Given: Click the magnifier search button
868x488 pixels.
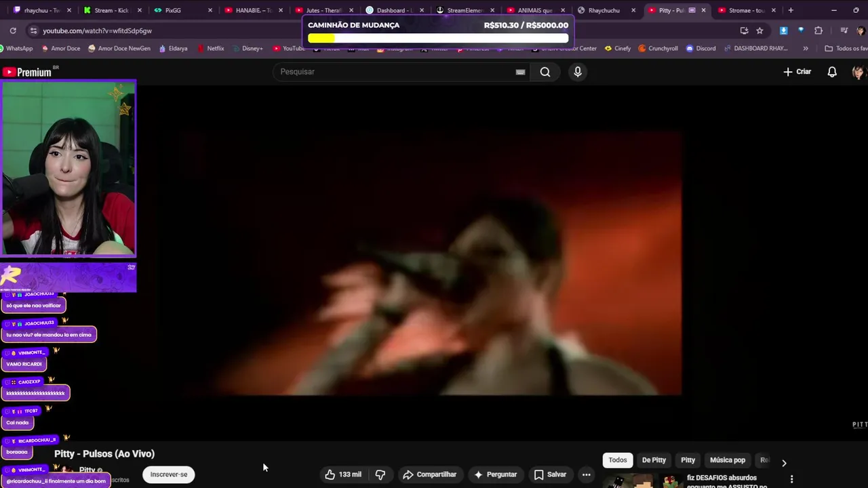Looking at the screenshot, I should 545,72.
